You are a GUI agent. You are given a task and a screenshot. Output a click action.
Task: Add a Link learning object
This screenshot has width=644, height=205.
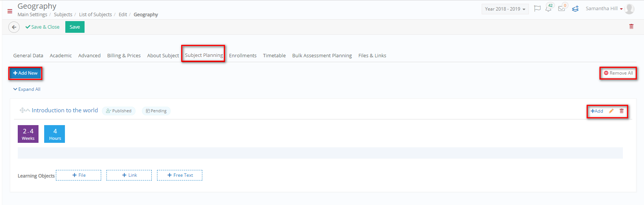(129, 175)
